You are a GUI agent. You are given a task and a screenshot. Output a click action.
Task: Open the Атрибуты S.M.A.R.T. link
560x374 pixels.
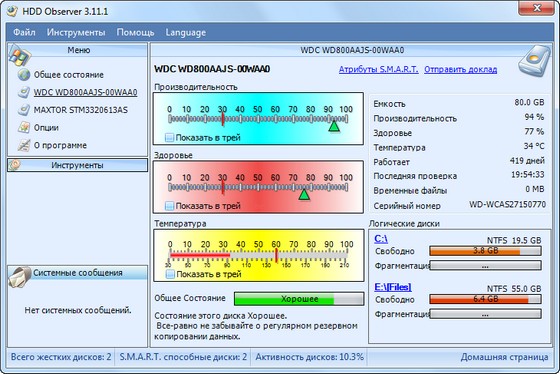pyautogui.click(x=378, y=69)
